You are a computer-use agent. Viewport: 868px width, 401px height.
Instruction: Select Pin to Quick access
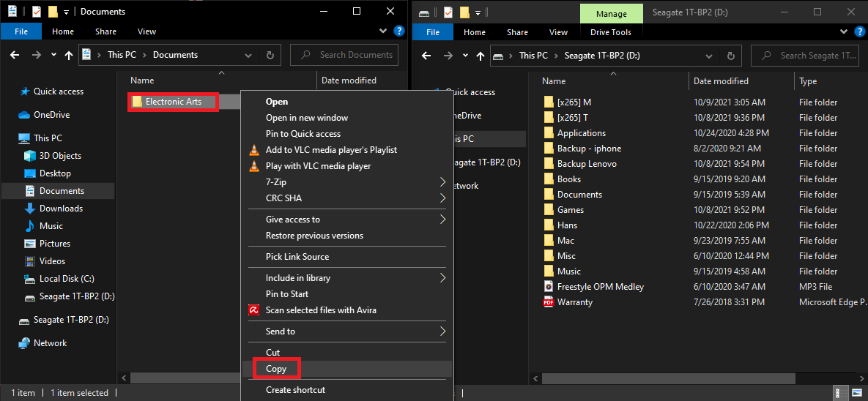coord(303,134)
